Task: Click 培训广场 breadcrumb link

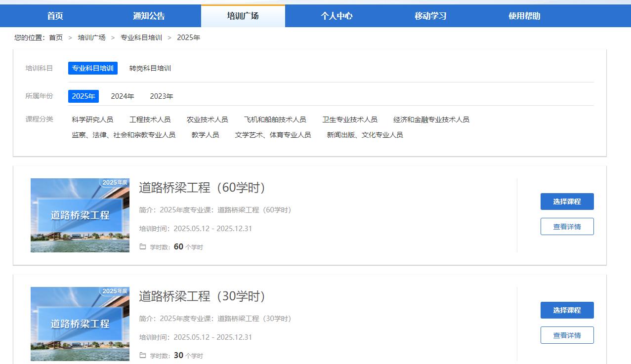Action: pyautogui.click(x=91, y=38)
